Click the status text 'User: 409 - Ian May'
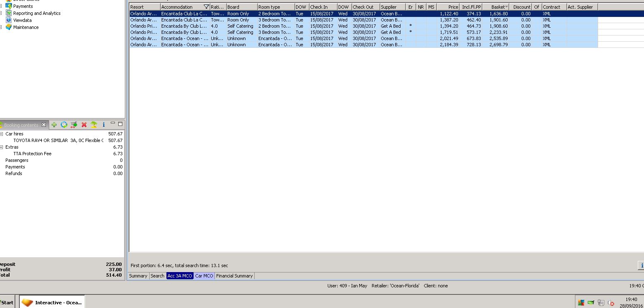Screen dimensions: 644x308 [x=347, y=286]
